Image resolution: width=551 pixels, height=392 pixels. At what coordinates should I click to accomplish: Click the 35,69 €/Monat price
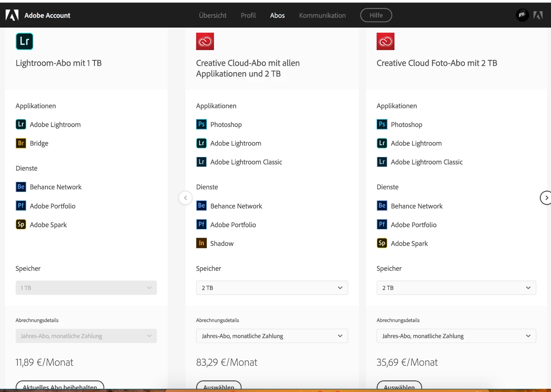(407, 362)
